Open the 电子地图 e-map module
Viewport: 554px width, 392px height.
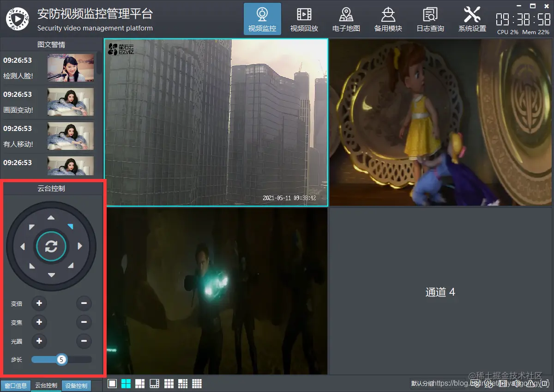(x=346, y=18)
